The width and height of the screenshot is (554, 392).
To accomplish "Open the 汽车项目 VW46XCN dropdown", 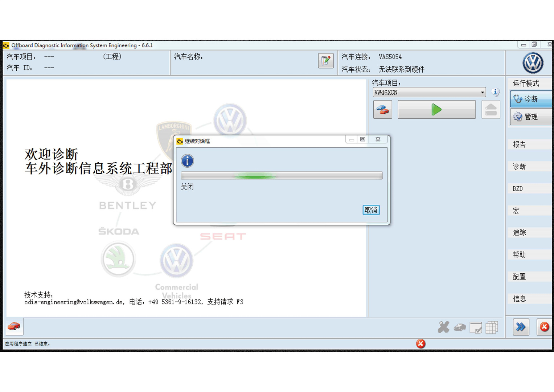I will tap(429, 93).
